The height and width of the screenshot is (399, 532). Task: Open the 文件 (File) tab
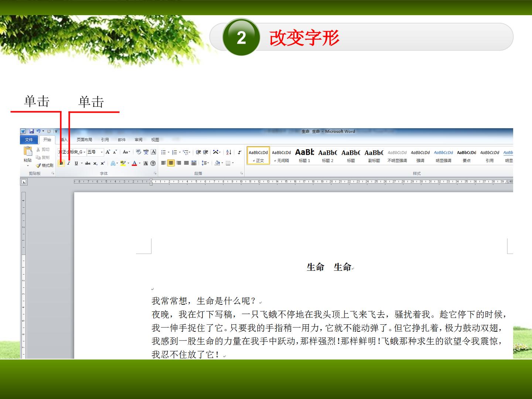(x=29, y=140)
